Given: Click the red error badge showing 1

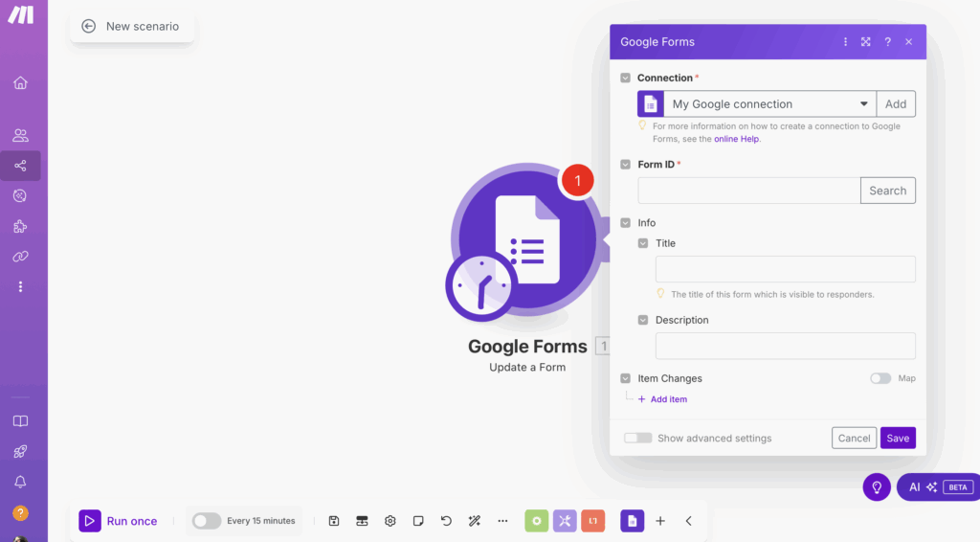Looking at the screenshot, I should 577,181.
